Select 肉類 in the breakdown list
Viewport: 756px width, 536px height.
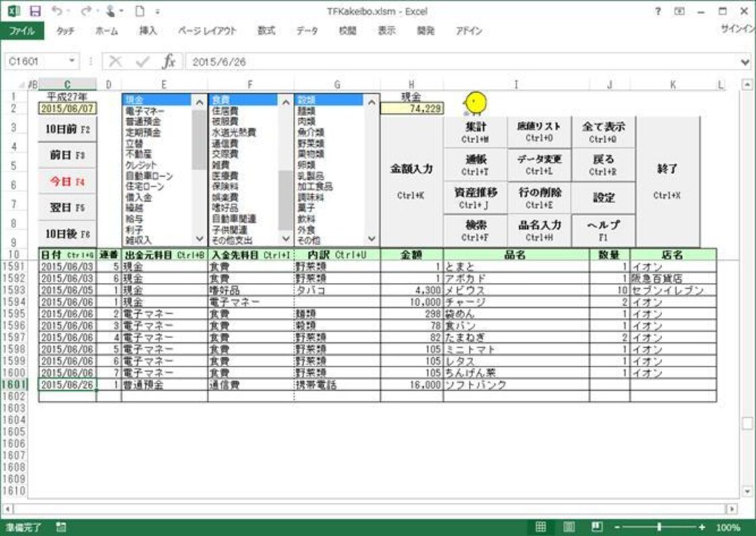(x=330, y=122)
